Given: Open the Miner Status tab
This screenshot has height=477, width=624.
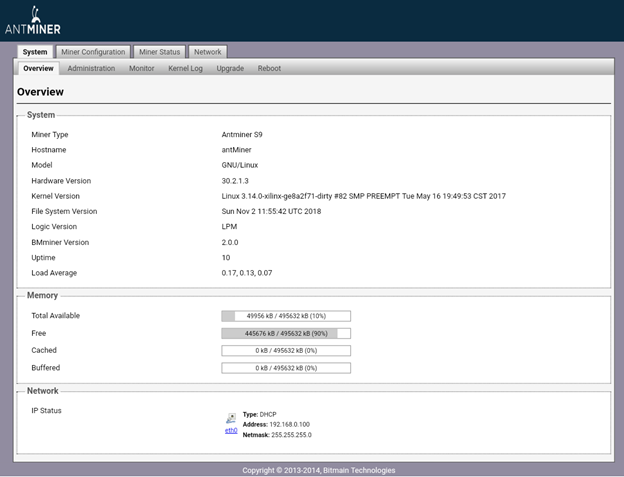Looking at the screenshot, I should 160,52.
